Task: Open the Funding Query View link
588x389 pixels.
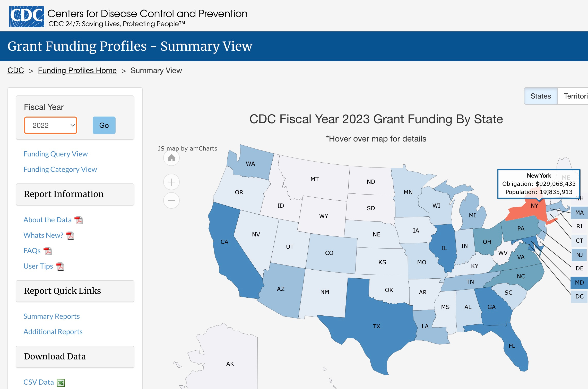Action: pyautogui.click(x=56, y=154)
